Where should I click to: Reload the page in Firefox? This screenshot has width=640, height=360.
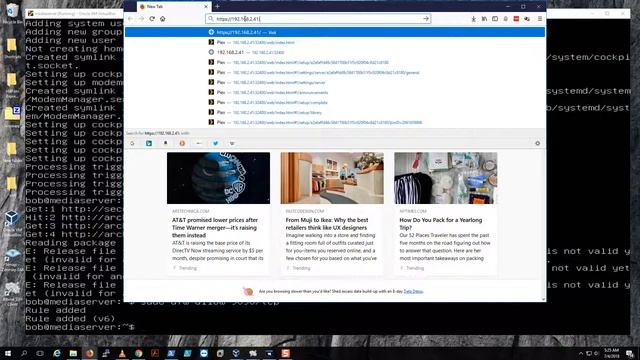pos(152,19)
